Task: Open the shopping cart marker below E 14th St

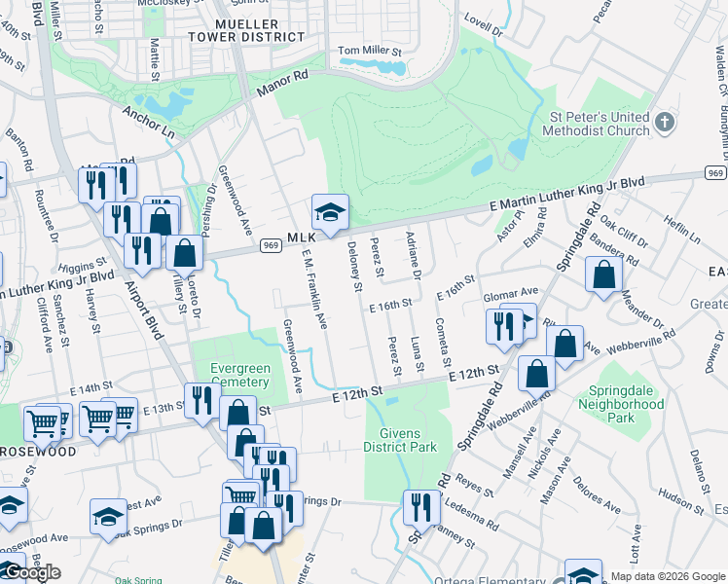Action: (97, 420)
